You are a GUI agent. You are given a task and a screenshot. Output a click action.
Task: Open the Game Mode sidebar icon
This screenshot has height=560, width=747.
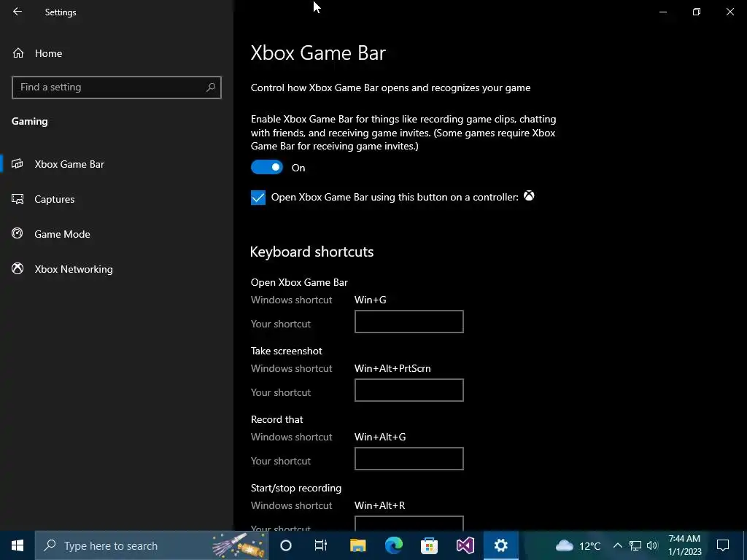(x=18, y=233)
